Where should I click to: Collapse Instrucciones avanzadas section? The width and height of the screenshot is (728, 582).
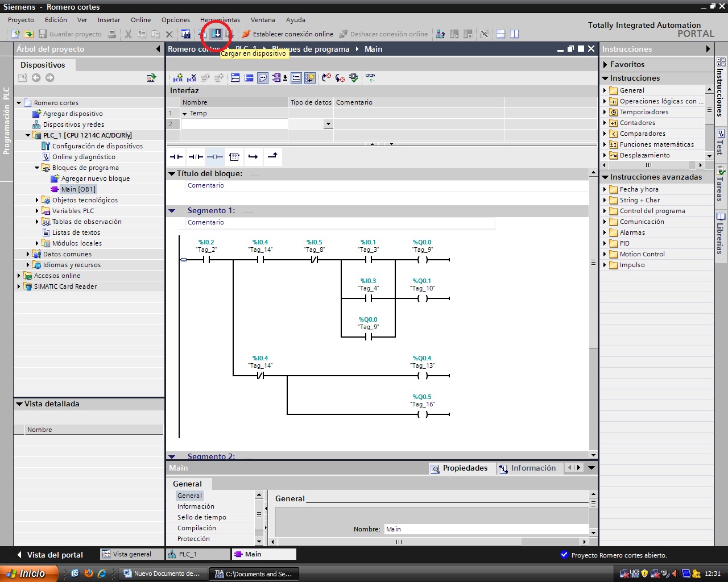coord(606,177)
